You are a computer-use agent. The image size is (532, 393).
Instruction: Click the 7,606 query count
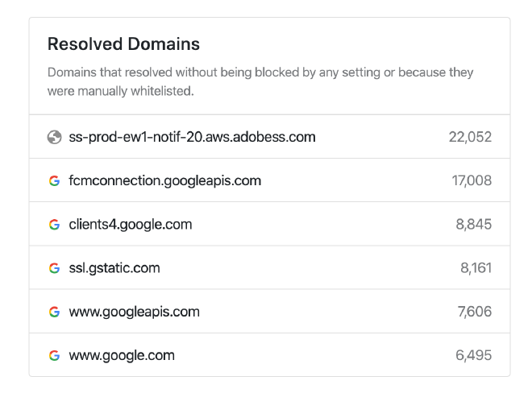pos(474,312)
